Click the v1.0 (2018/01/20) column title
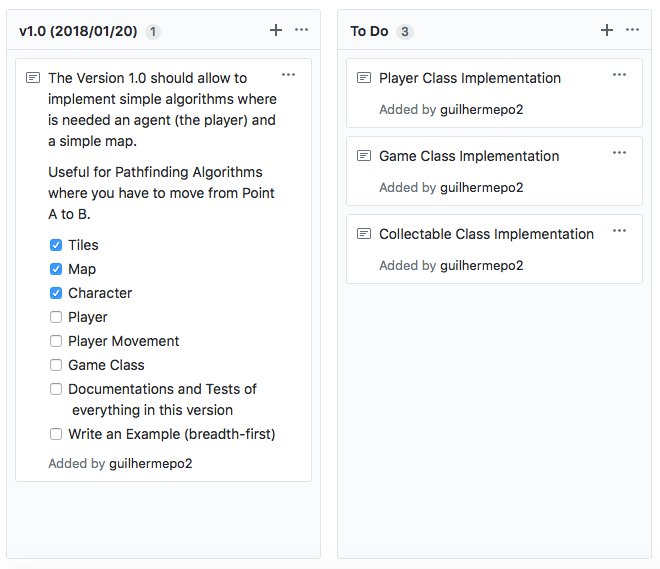This screenshot has height=569, width=660. [x=79, y=32]
